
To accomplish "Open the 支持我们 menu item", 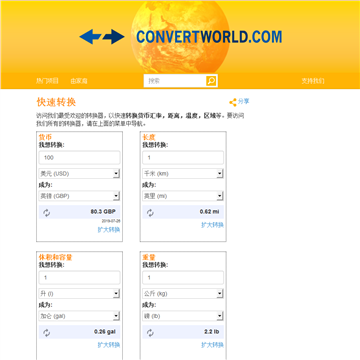I will point(313,81).
